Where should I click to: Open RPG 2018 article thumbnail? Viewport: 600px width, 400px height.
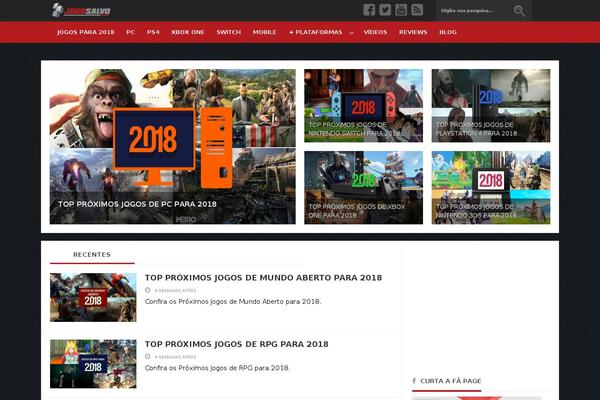[x=93, y=364]
